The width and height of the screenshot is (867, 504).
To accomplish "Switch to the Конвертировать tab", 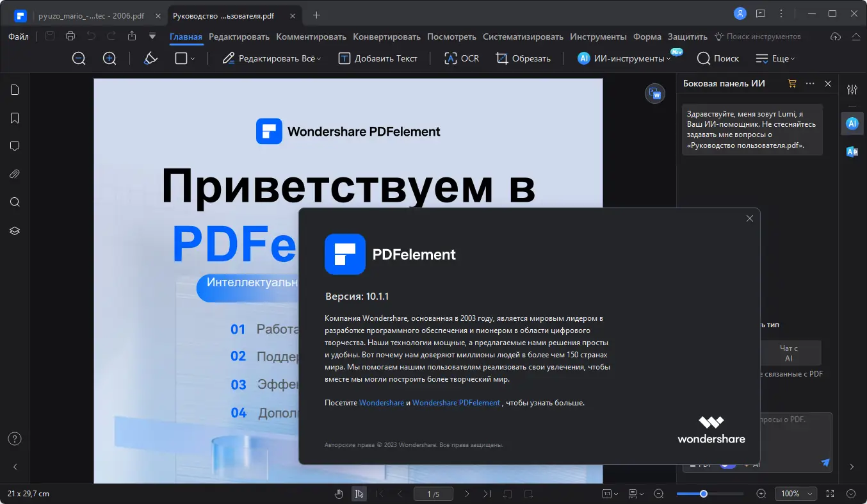I will [386, 37].
